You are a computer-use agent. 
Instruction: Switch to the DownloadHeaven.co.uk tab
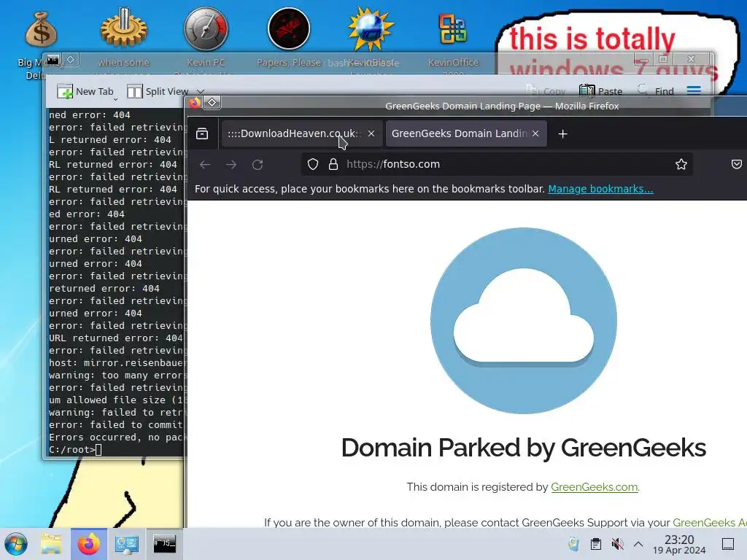pos(293,134)
